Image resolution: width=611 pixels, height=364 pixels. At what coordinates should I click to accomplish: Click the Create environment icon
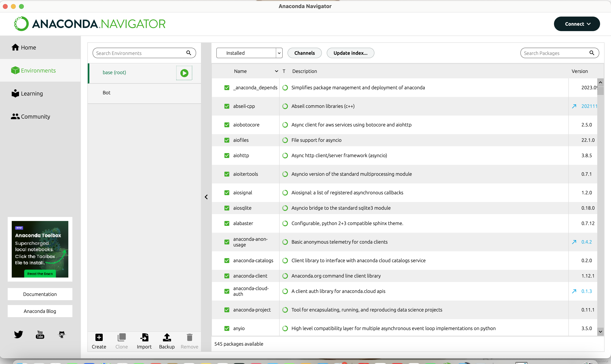pyautogui.click(x=99, y=338)
